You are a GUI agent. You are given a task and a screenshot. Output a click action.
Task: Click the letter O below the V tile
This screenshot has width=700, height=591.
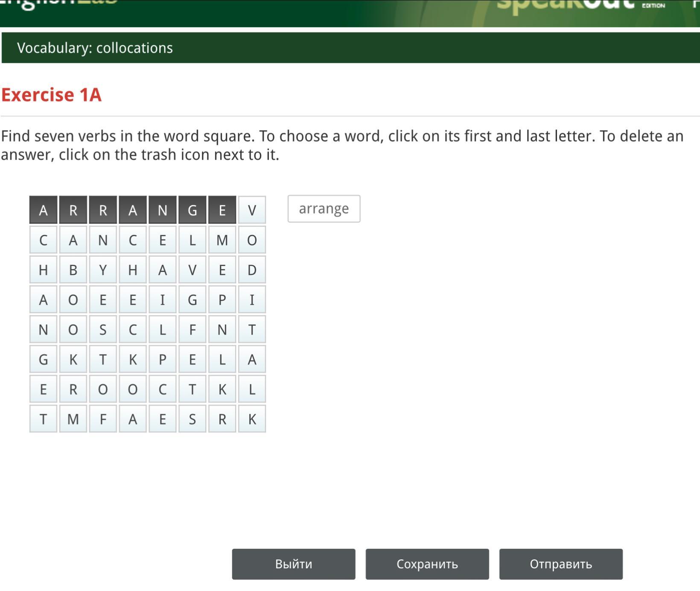click(x=252, y=240)
